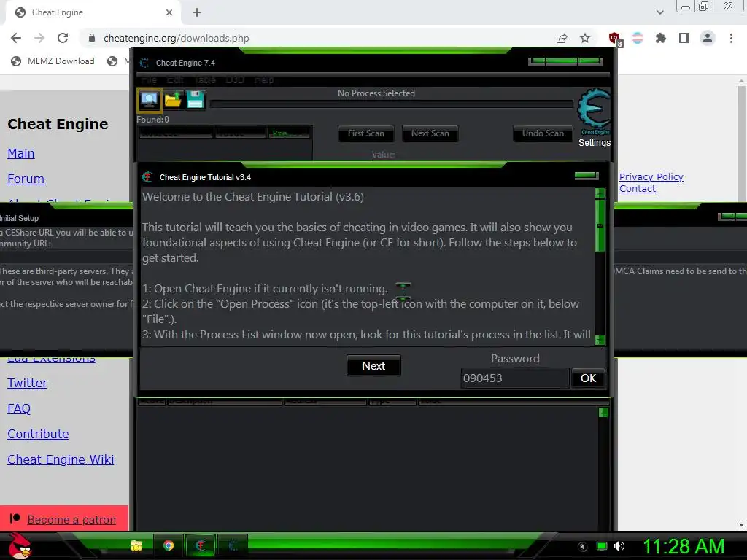Viewport: 747px width, 560px height.
Task: Open the Main link on the website
Action: click(21, 153)
